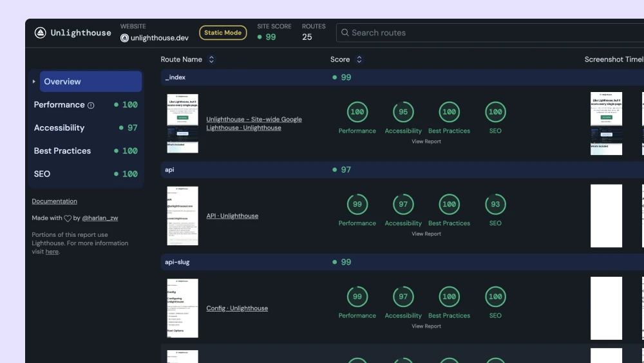The image size is (644, 363).
Task: Click the api-slug Best Practices 100 gauge
Action: 450,297
